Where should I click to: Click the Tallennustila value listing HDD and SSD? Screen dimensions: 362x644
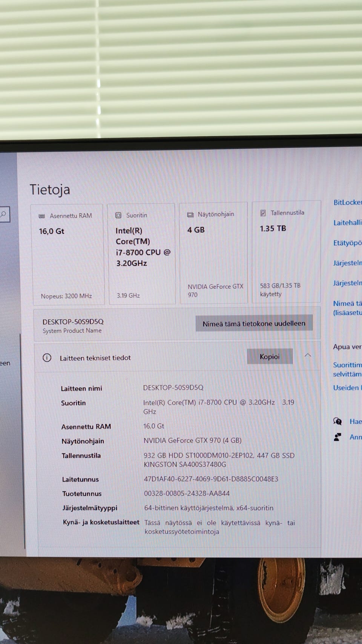pyautogui.click(x=219, y=460)
